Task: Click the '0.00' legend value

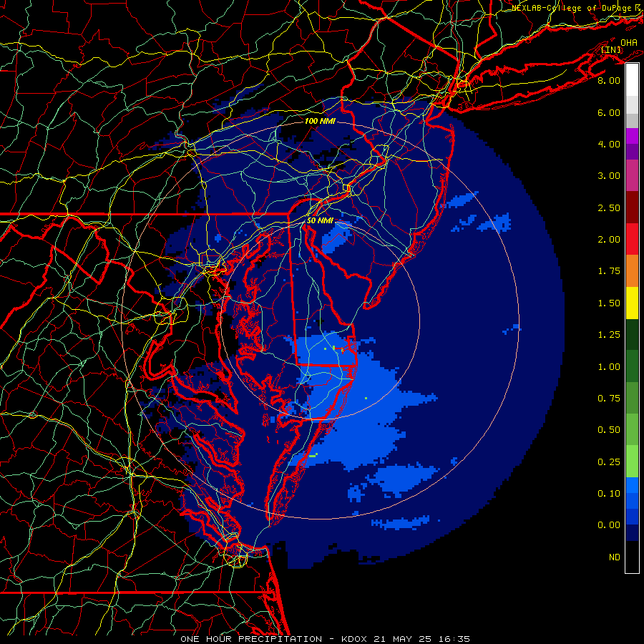Action: click(x=609, y=525)
